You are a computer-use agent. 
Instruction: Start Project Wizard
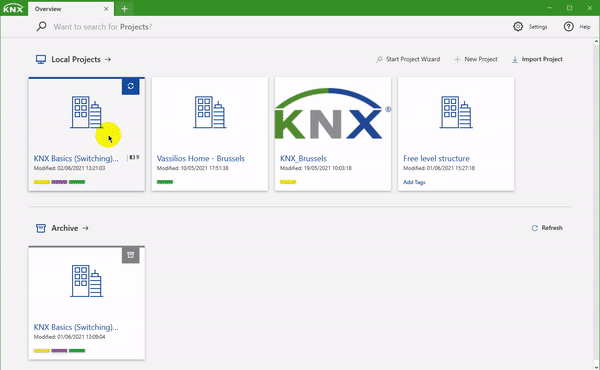point(413,59)
